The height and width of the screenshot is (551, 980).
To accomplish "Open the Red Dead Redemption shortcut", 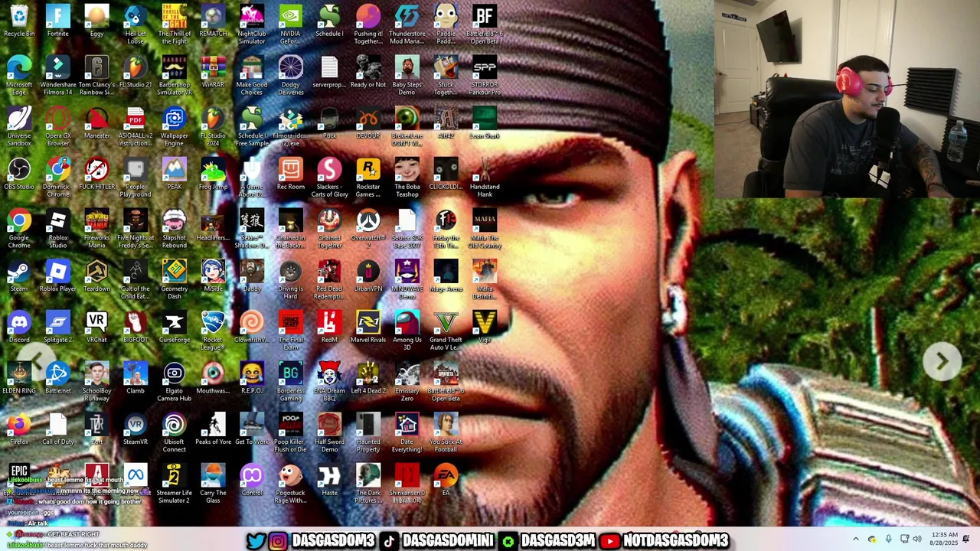I will 329,279.
